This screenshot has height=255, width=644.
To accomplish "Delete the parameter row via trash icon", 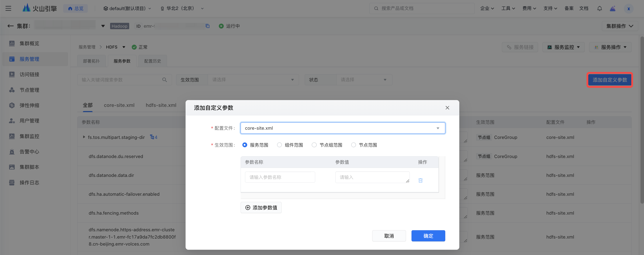I will point(420,180).
